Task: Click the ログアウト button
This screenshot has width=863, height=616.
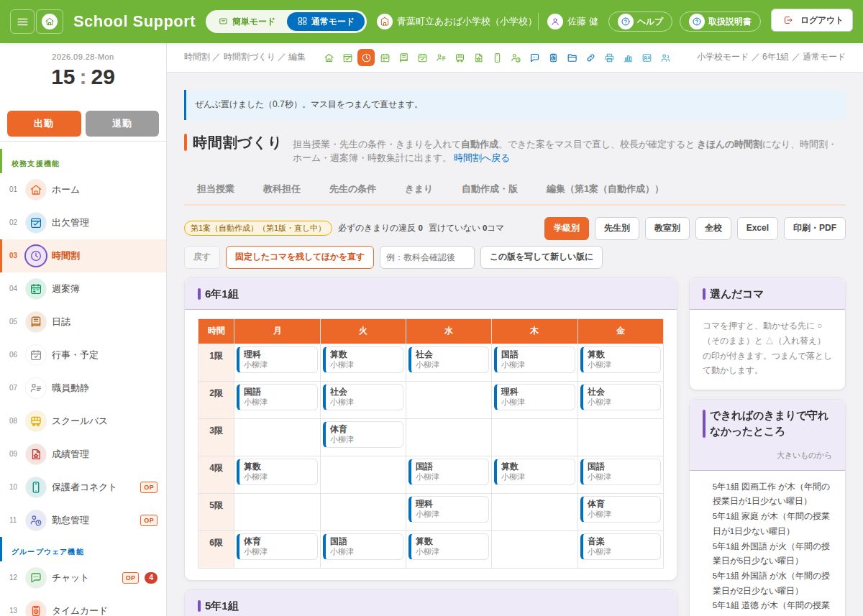Action: click(812, 20)
